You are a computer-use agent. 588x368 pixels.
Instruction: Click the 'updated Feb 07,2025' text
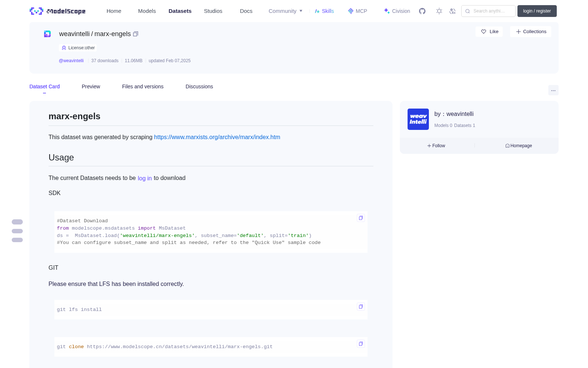169,61
